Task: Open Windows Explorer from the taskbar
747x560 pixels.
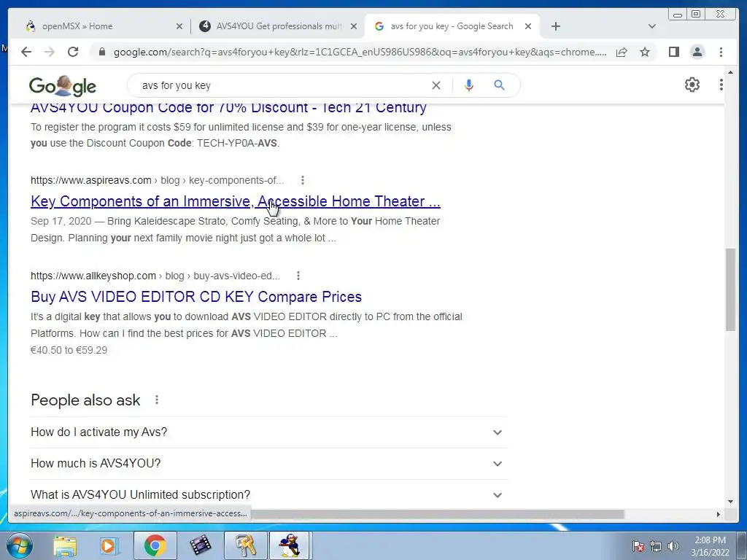Action: [x=65, y=545]
